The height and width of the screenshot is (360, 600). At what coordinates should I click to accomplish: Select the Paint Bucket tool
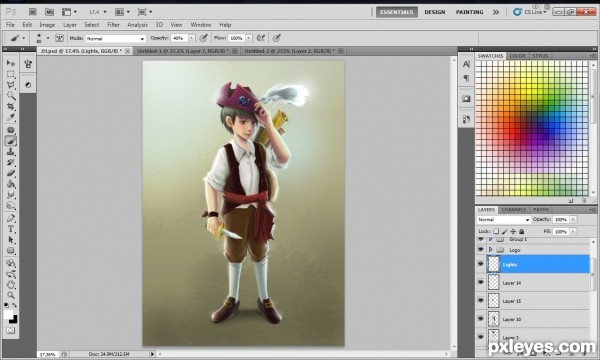(11, 184)
